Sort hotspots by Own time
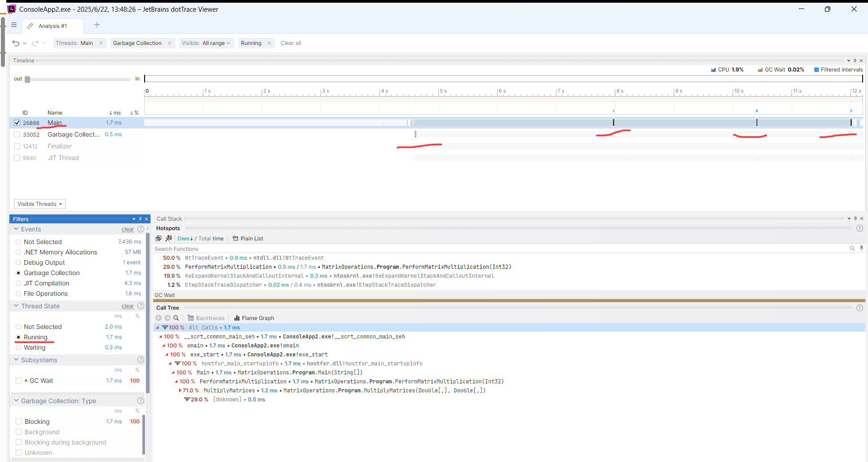 tap(185, 239)
